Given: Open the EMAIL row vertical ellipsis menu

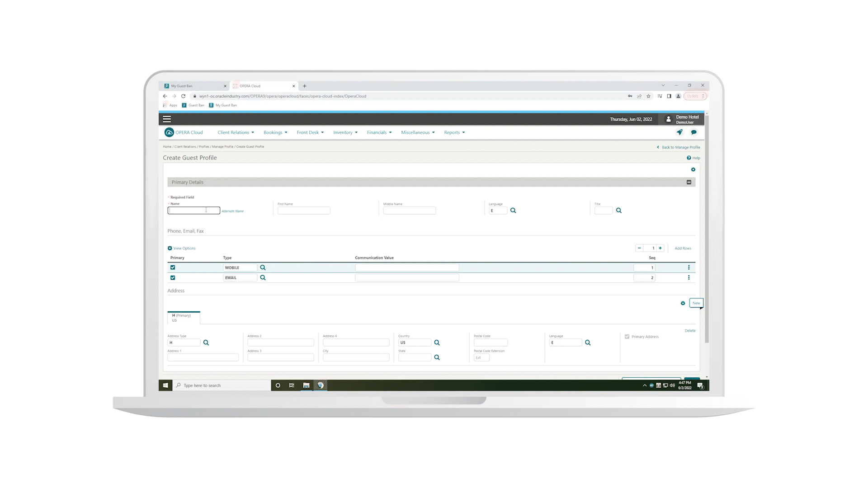Looking at the screenshot, I should [x=689, y=278].
